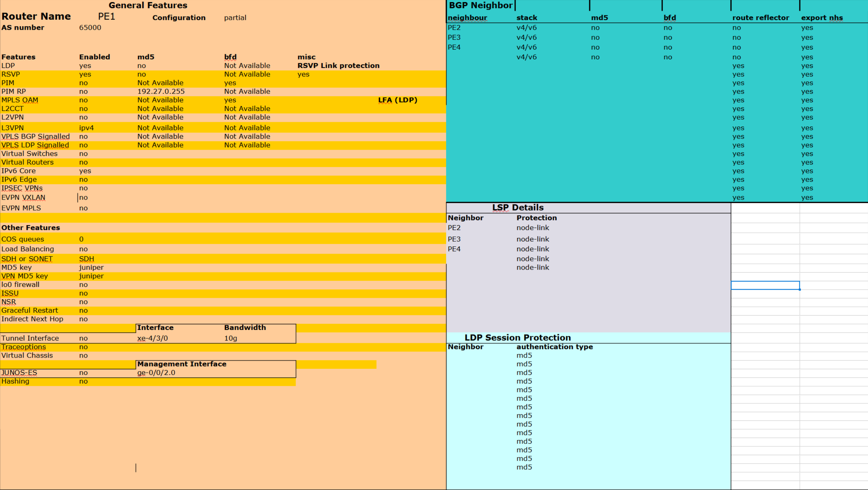This screenshot has width=868, height=490.
Task: Click the SDH value next to SDH or SONET
Action: 86,259
